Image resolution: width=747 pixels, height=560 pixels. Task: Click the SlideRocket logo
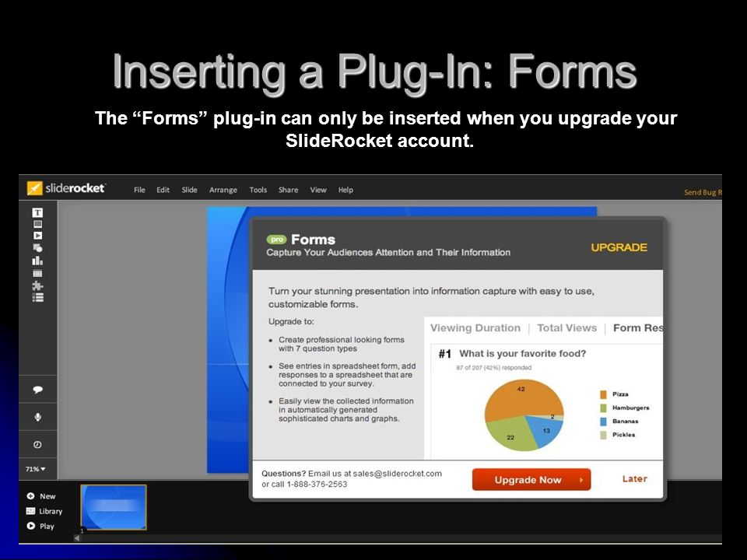[65, 188]
